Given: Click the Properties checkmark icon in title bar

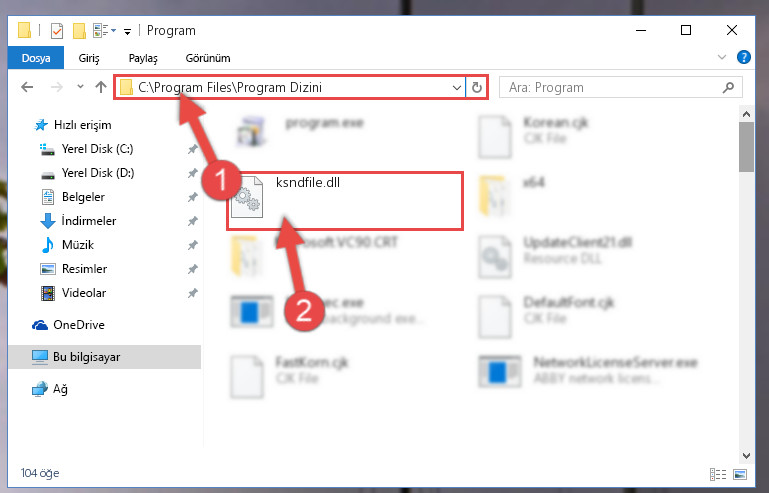Looking at the screenshot, I should [x=57, y=31].
